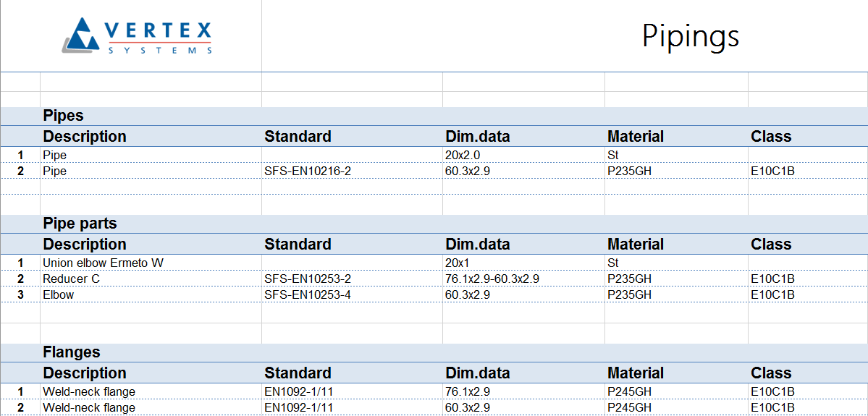
Task: Click the "76.1x2.9-60.3x2.9" dimension cell
Action: [x=492, y=279]
